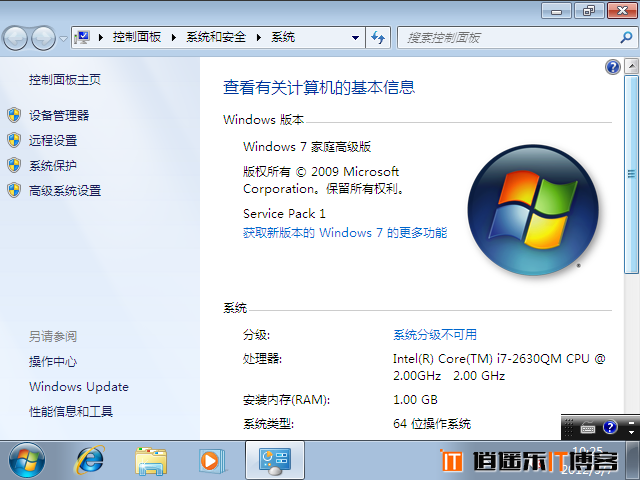The image size is (640, 480).
Task: Minimize the System window
Action: tap(556, 11)
